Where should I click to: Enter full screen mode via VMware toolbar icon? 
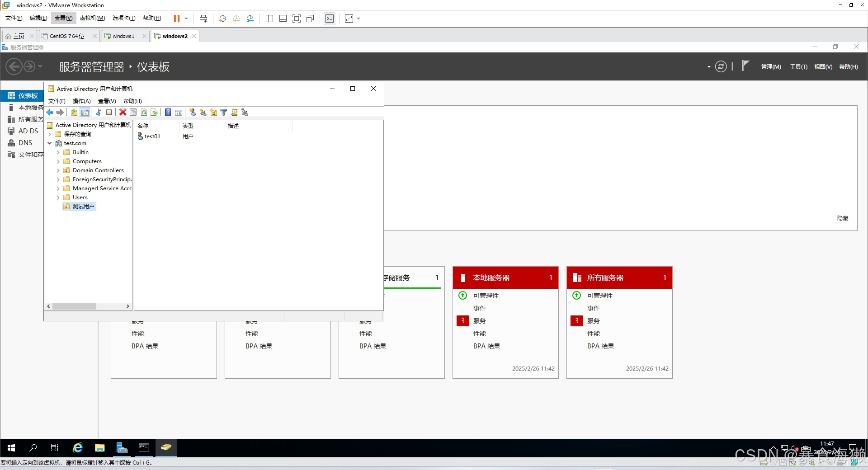[297, 19]
